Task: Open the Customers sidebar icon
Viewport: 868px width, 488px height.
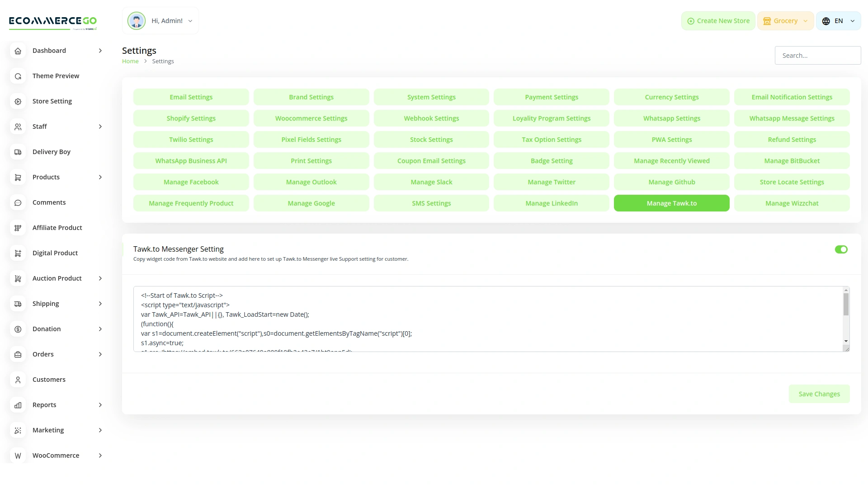Action: pyautogui.click(x=18, y=380)
